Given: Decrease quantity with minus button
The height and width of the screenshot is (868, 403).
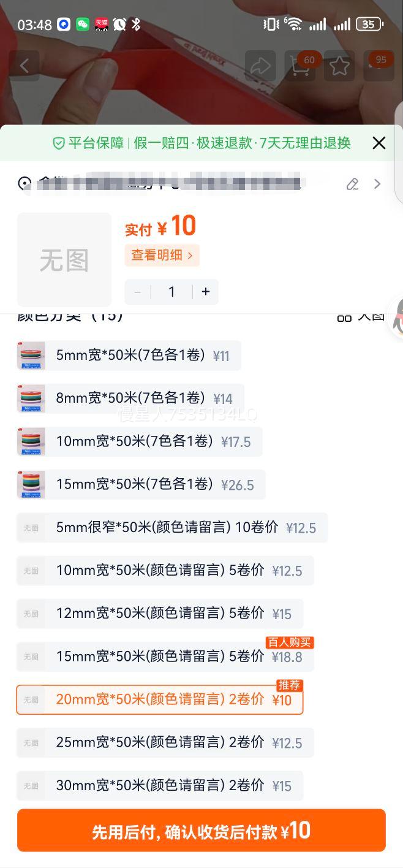Looking at the screenshot, I should [x=137, y=292].
